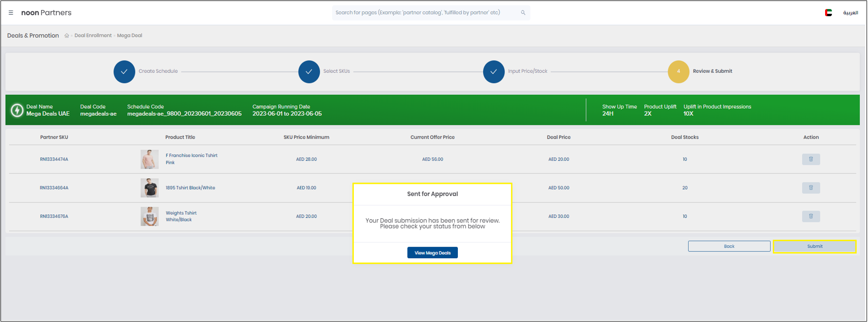868x323 pixels.
Task: Click the home breadcrumb icon
Action: tap(67, 36)
